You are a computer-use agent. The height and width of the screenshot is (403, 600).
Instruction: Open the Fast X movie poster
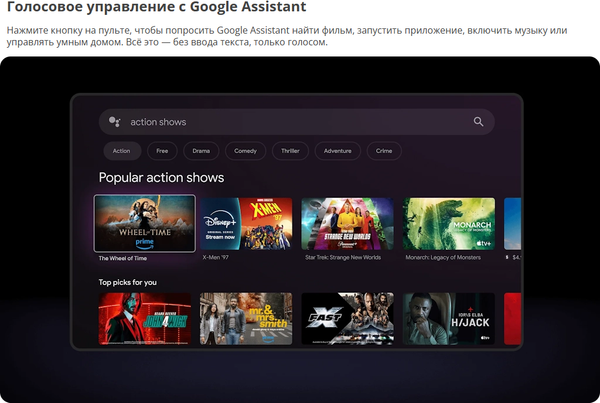click(x=347, y=318)
